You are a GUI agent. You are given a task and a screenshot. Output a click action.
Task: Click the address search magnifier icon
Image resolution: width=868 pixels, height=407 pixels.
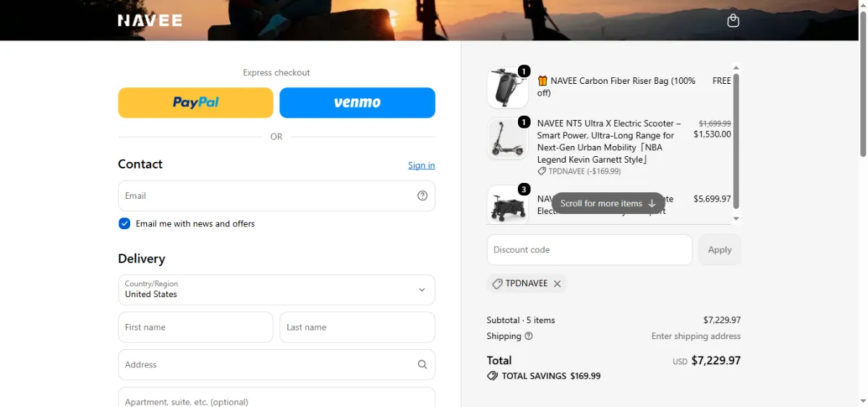click(x=422, y=364)
